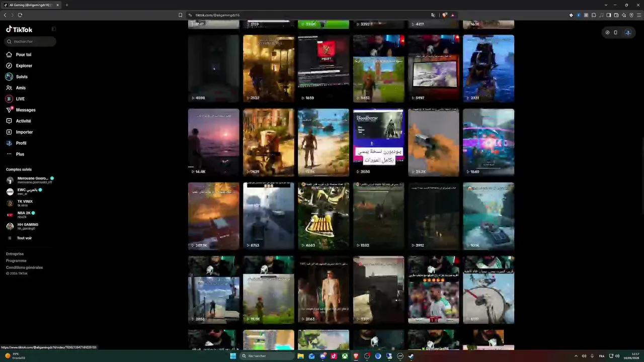644x362 pixels.
Task: Click the VPN shield icon in toolbar
Action: tap(631, 15)
